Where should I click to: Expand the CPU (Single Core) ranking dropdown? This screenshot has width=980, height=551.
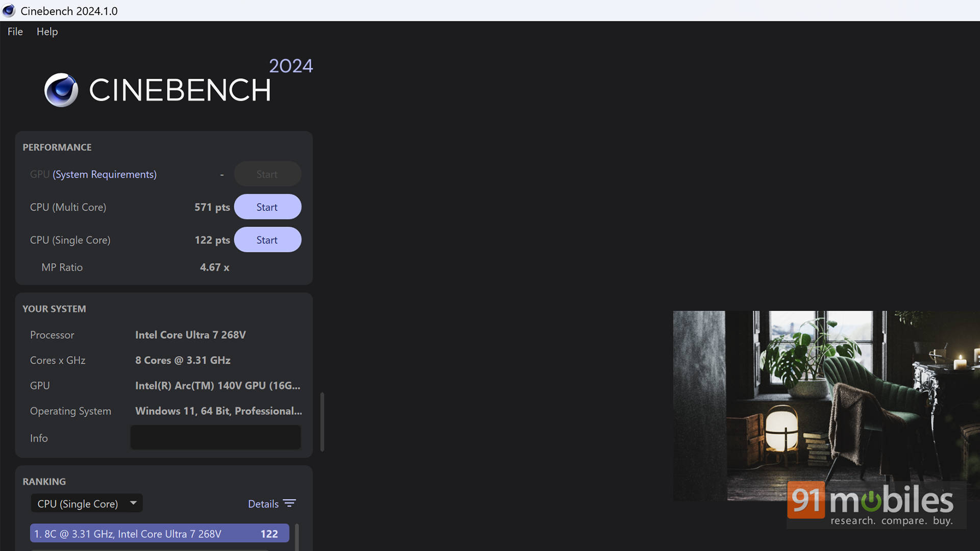click(86, 504)
